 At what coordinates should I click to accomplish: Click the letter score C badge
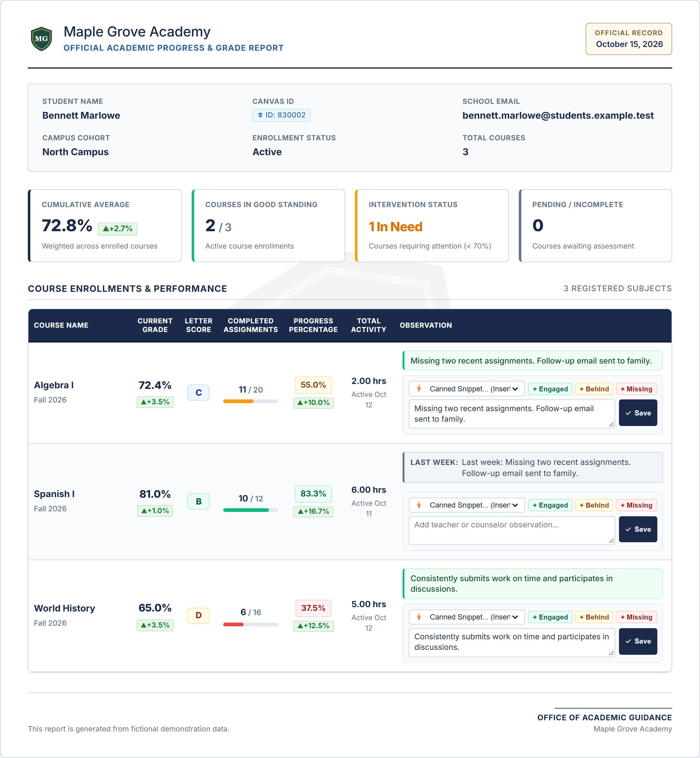pos(198,393)
